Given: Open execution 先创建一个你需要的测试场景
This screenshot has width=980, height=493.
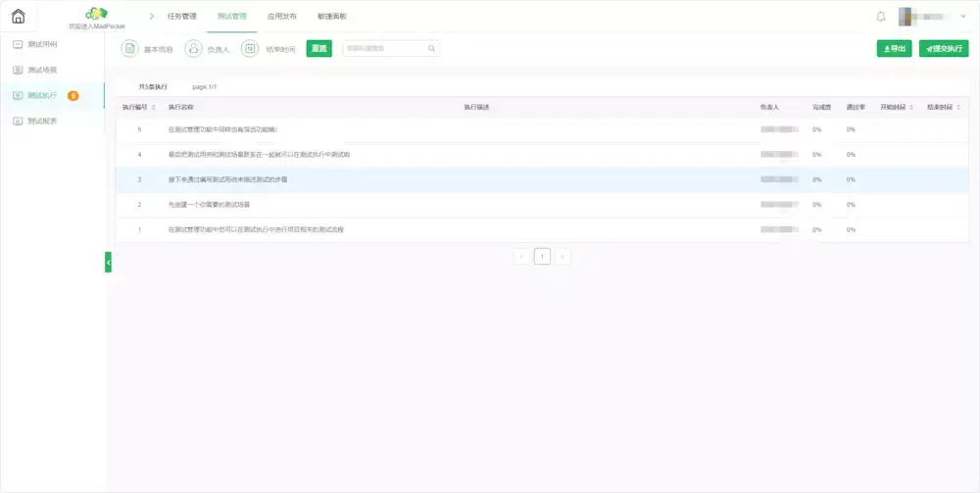Looking at the screenshot, I should (210, 204).
